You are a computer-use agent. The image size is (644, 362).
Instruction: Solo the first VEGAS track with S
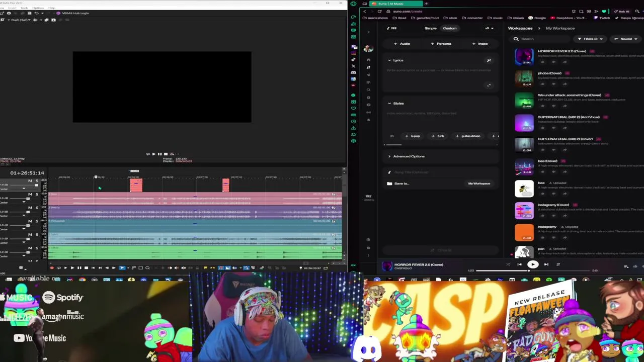(x=36, y=180)
